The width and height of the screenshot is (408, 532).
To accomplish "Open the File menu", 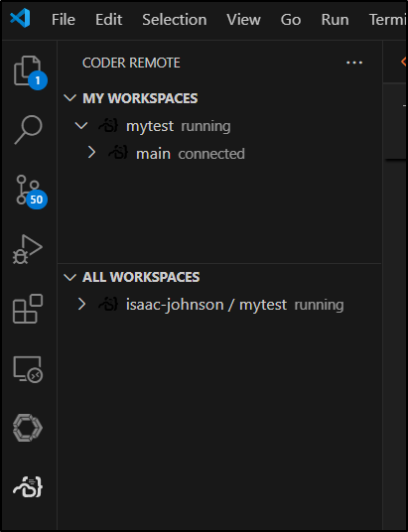I will (64, 20).
